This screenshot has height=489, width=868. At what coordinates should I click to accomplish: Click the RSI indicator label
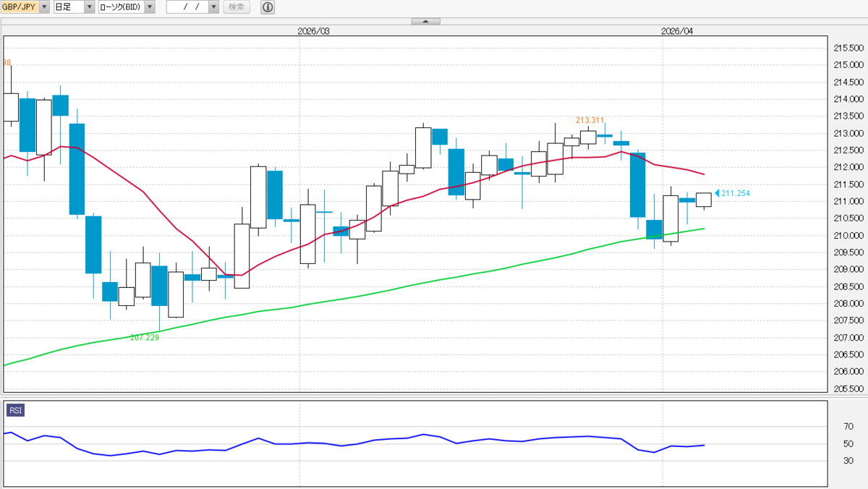(x=15, y=411)
